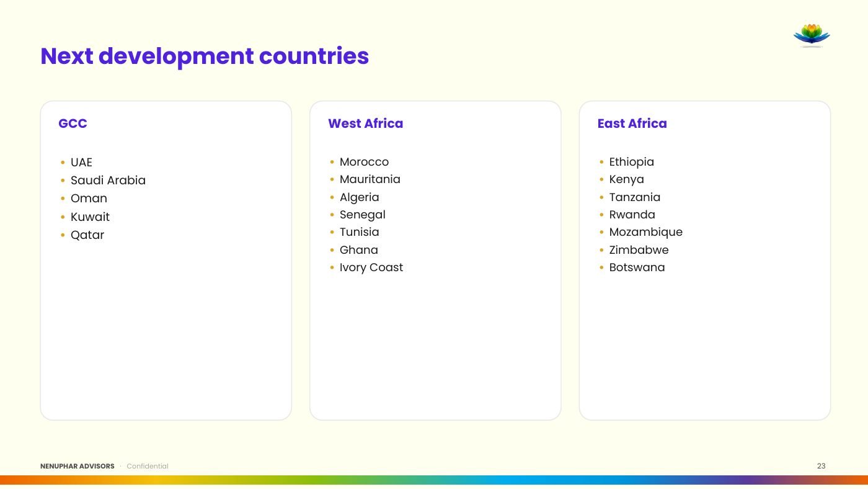Click the GCC card heading
This screenshot has height=489, width=868.
pyautogui.click(x=73, y=123)
